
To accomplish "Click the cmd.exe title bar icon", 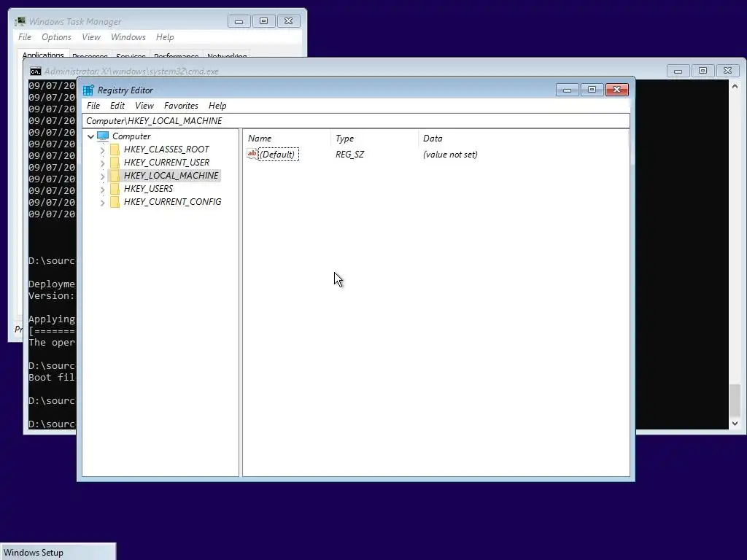I will point(35,71).
